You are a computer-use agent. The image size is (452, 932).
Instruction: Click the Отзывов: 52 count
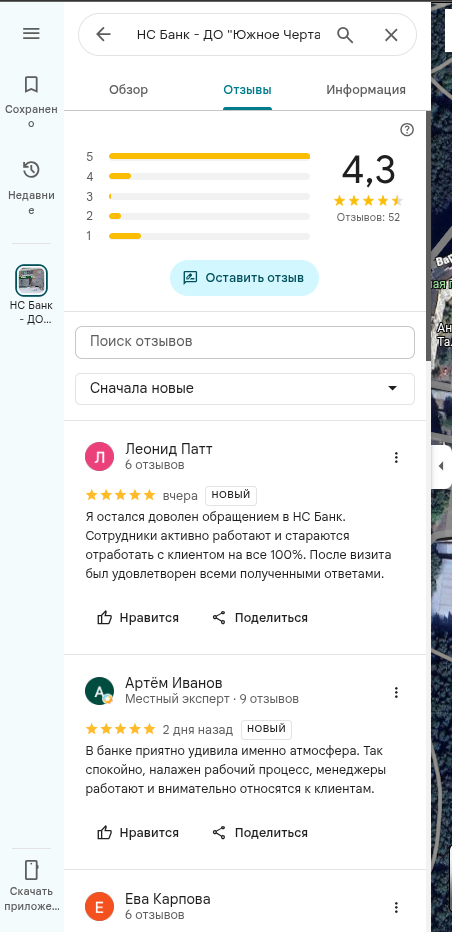click(368, 218)
